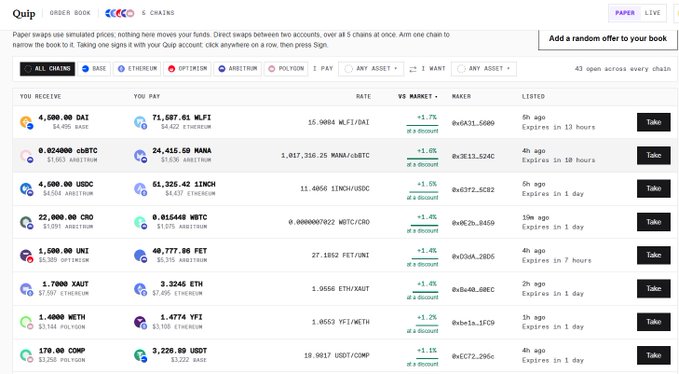Open the I PAY any asset dropdown
Screen dimensions: 679x374
click(371, 69)
